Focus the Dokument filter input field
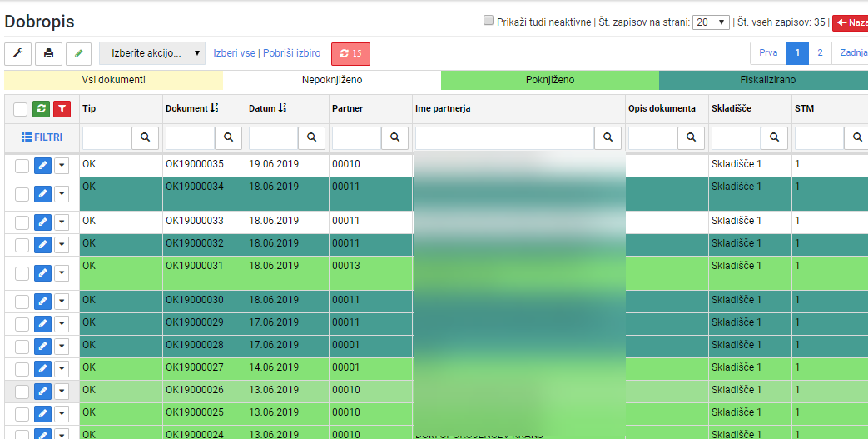Viewport: 868px width, 439px height. click(191, 137)
